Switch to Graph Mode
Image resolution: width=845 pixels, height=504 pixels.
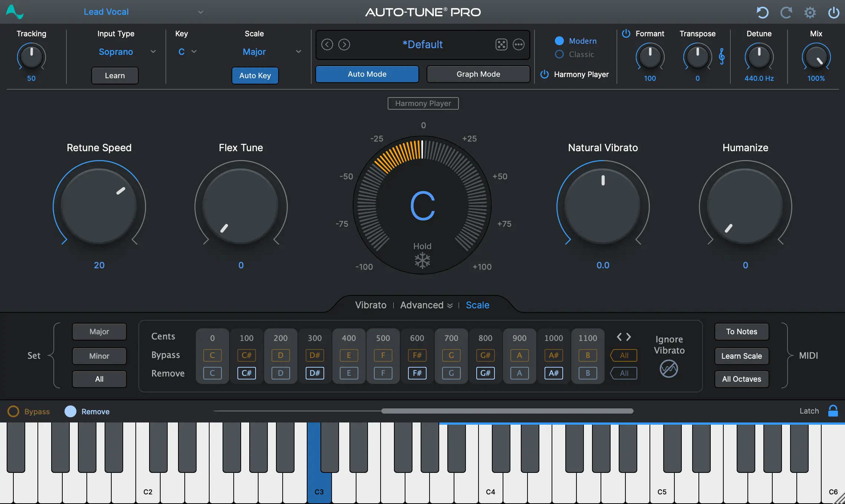[x=478, y=74]
